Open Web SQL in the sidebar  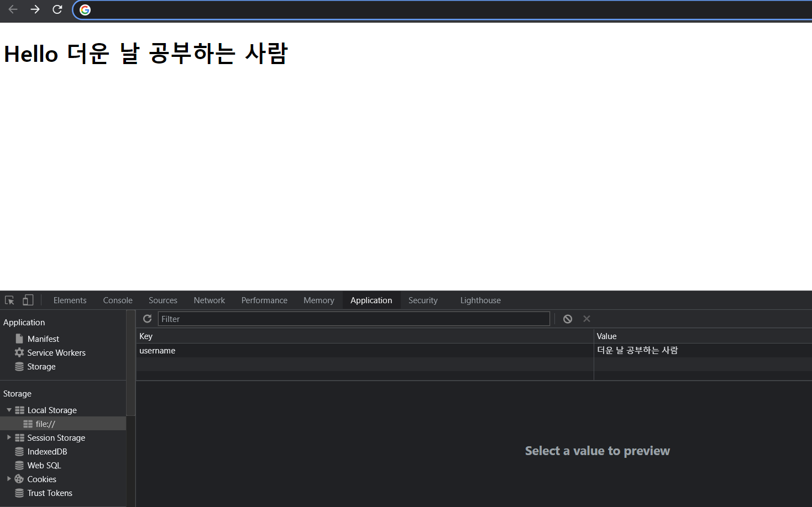click(44, 466)
